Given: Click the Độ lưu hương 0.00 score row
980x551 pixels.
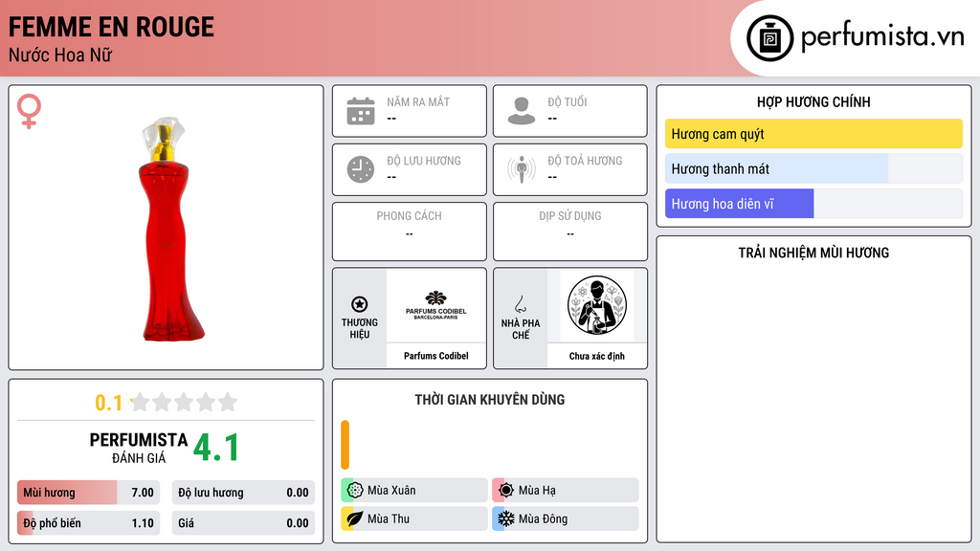Looking at the screenshot, I should point(243,493).
